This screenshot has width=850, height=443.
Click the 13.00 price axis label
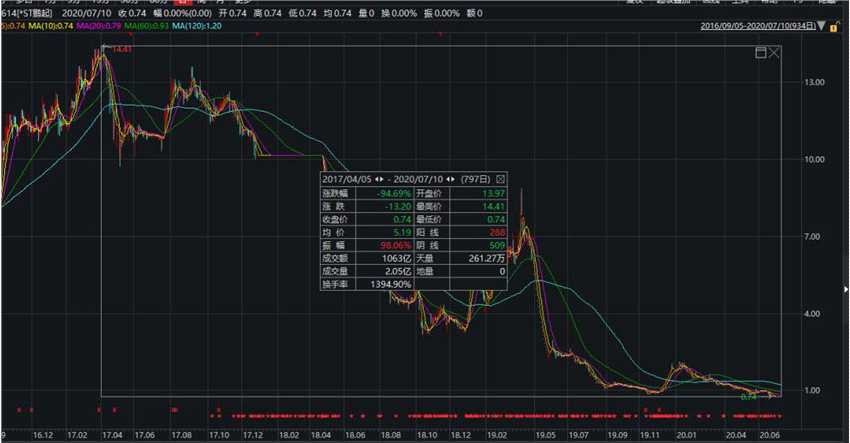813,82
